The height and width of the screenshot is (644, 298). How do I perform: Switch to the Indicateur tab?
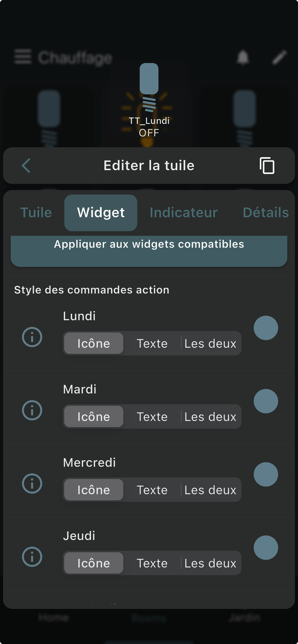point(184,213)
